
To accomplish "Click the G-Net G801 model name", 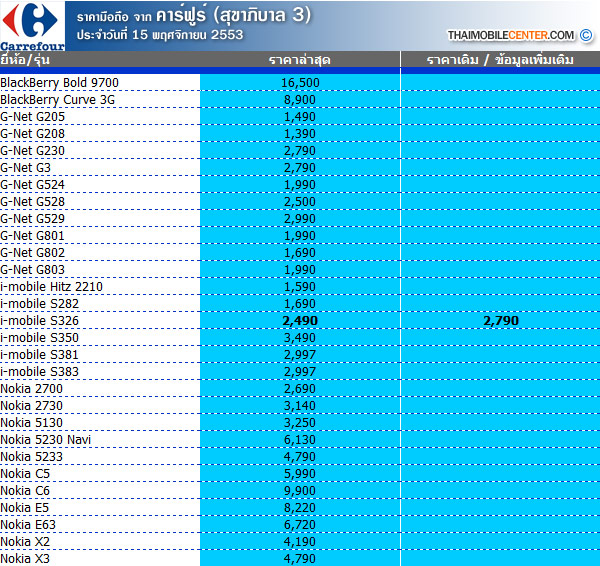I will point(33,236).
